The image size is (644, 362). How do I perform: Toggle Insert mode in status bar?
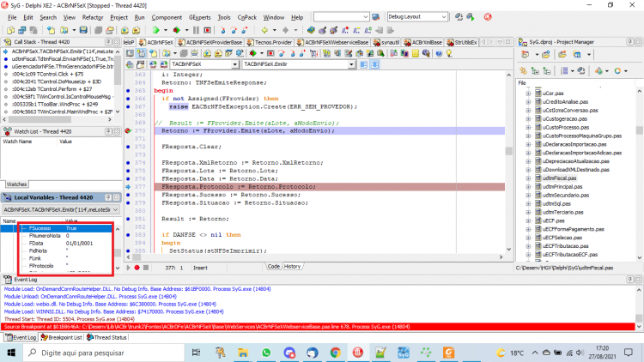[x=200, y=268]
